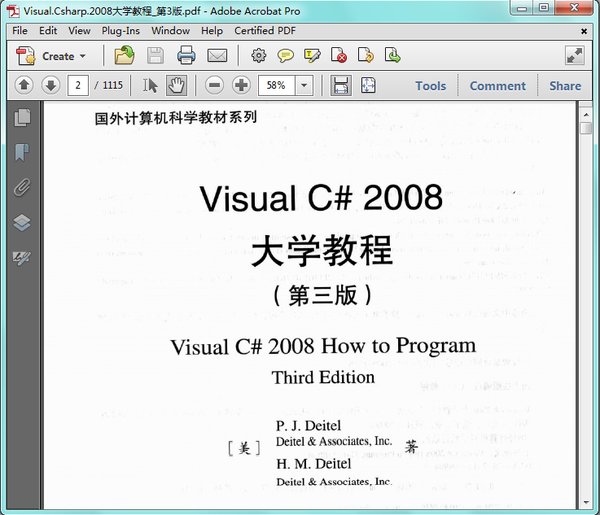Open the Share pane
Image resolution: width=600 pixels, height=515 pixels.
pos(565,86)
